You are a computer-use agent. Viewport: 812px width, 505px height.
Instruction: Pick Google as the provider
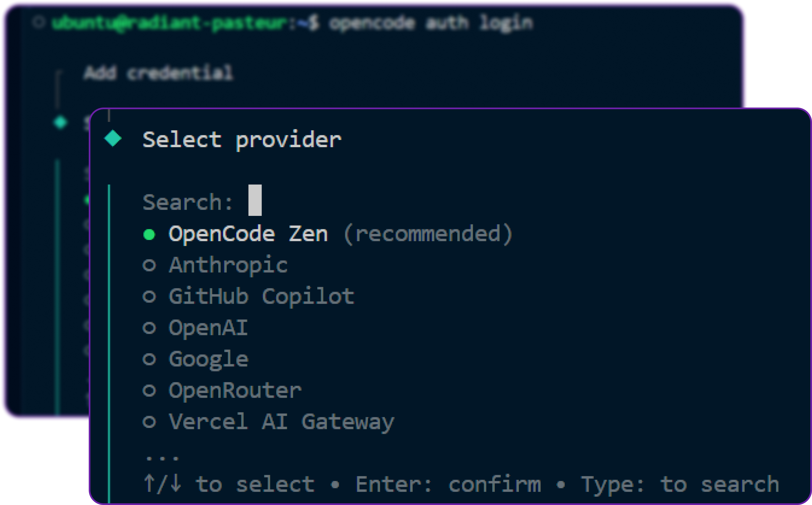click(x=208, y=358)
